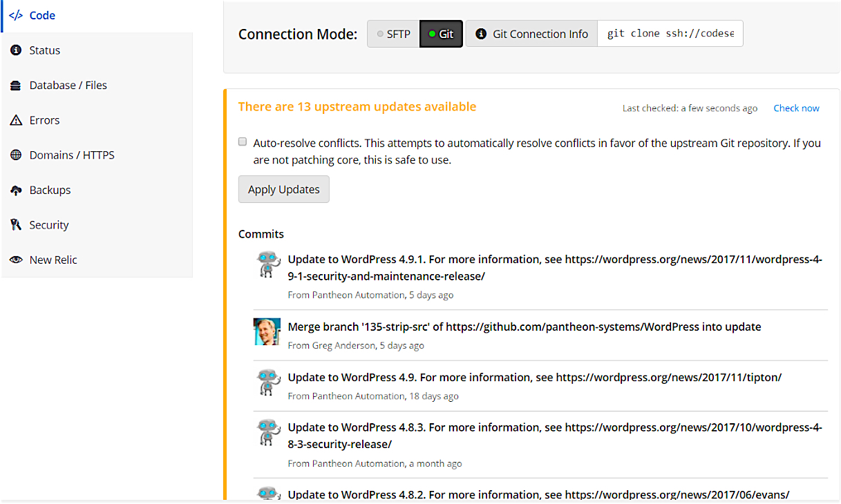841x504 pixels.
Task: Click the Commits heading
Action: click(x=261, y=234)
